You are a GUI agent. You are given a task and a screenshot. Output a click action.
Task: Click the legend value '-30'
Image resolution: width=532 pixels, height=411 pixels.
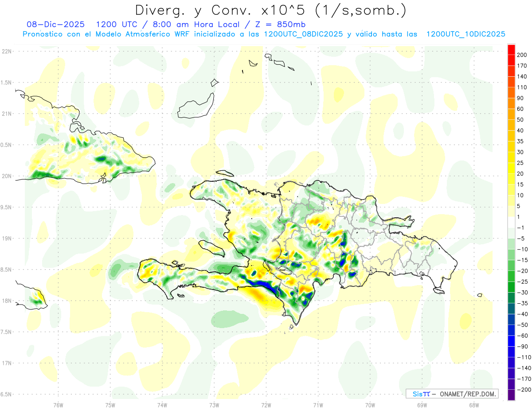click(x=522, y=293)
